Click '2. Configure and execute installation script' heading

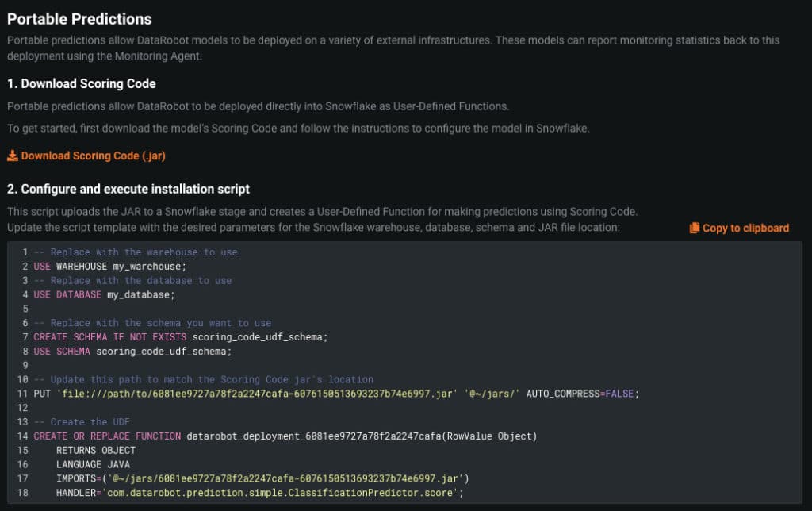coord(128,189)
